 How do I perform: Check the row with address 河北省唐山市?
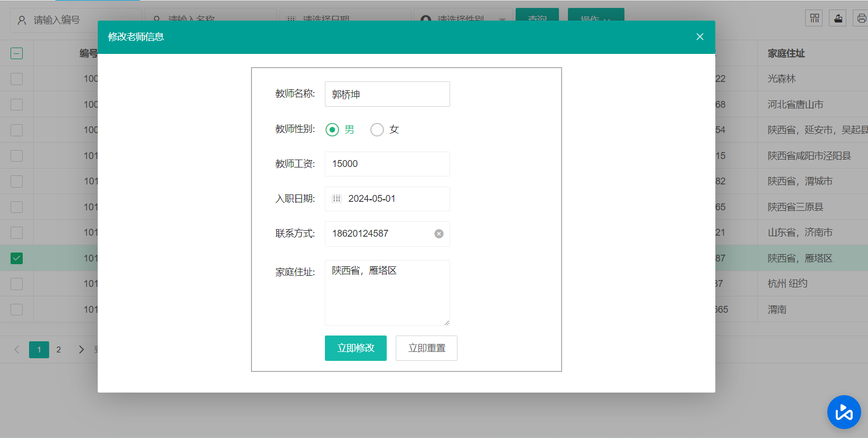click(x=17, y=105)
